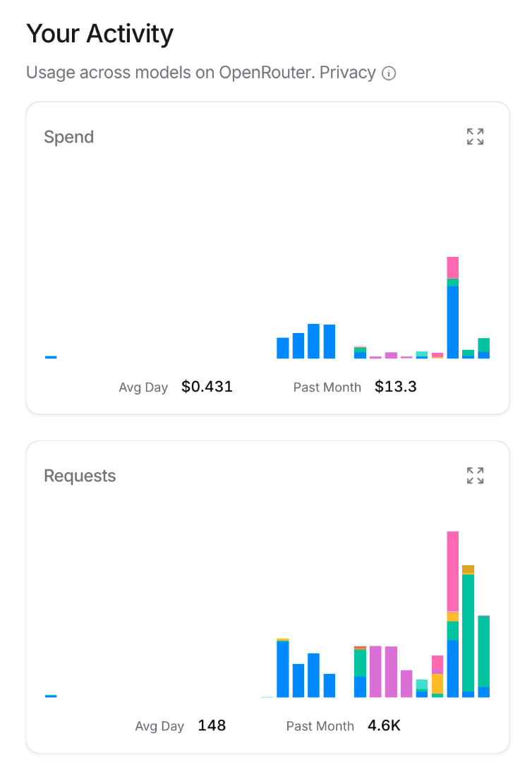This screenshot has width=532, height=767.
Task: Click the $13.3 past month spend value
Action: tap(396, 387)
